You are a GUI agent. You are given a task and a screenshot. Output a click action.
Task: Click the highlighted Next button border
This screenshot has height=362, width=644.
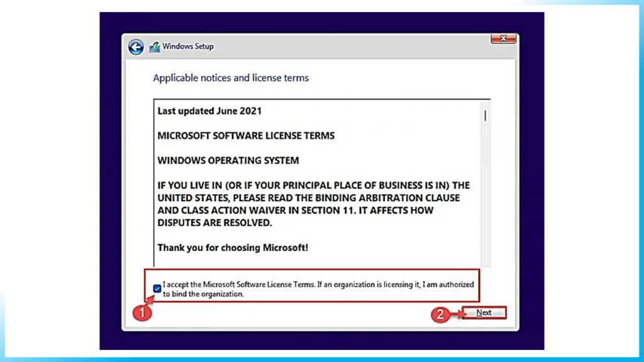pos(484,312)
